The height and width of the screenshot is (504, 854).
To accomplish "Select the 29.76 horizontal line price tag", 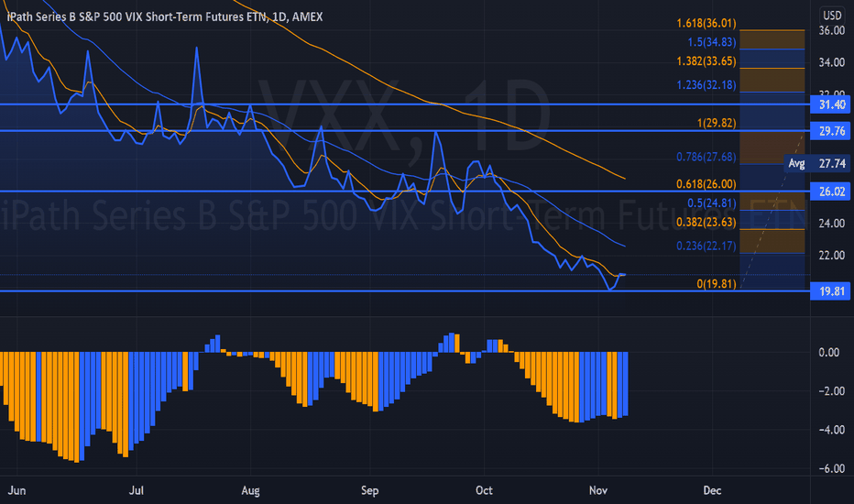I will pos(830,131).
